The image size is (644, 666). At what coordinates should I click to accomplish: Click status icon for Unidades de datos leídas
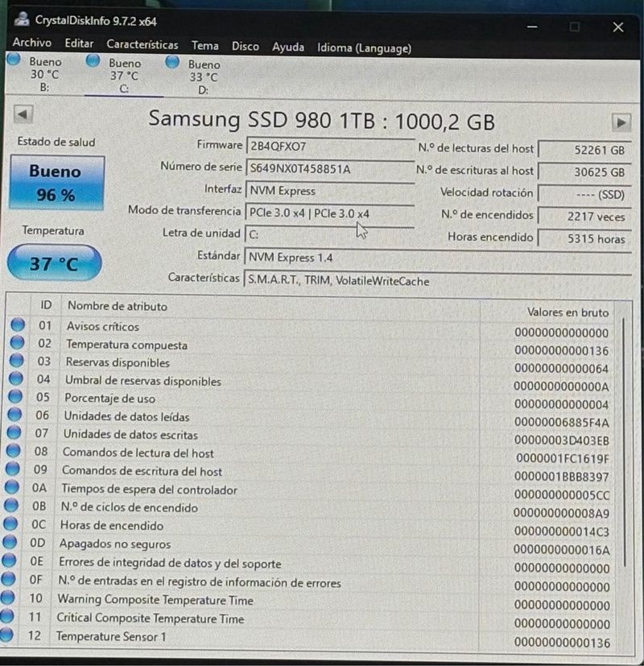(x=14, y=414)
